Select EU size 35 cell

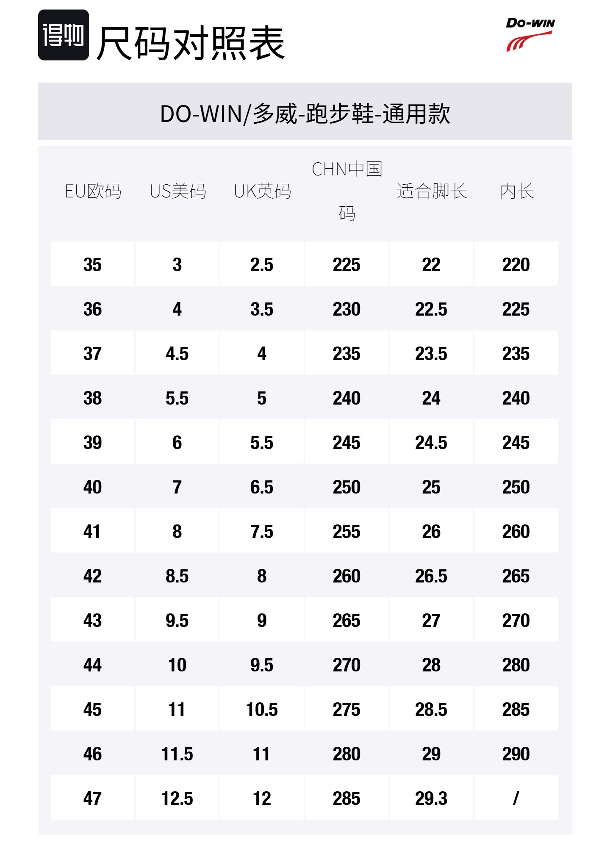[x=93, y=264]
